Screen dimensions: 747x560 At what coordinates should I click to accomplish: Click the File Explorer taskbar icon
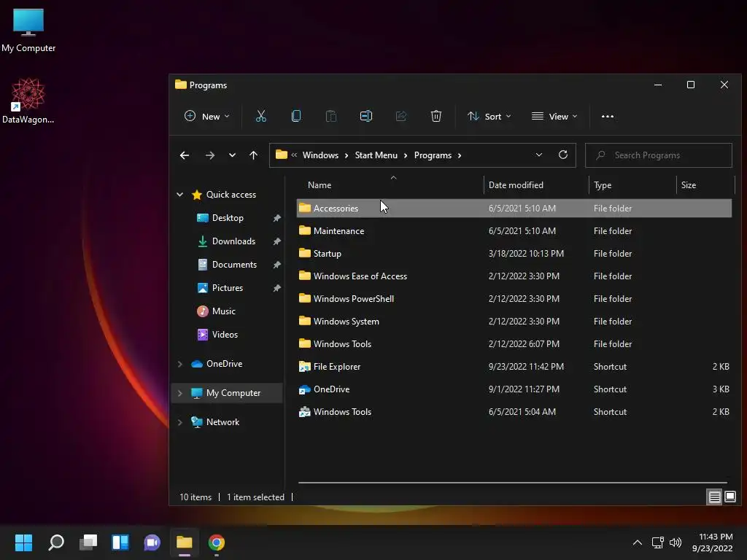tap(185, 542)
